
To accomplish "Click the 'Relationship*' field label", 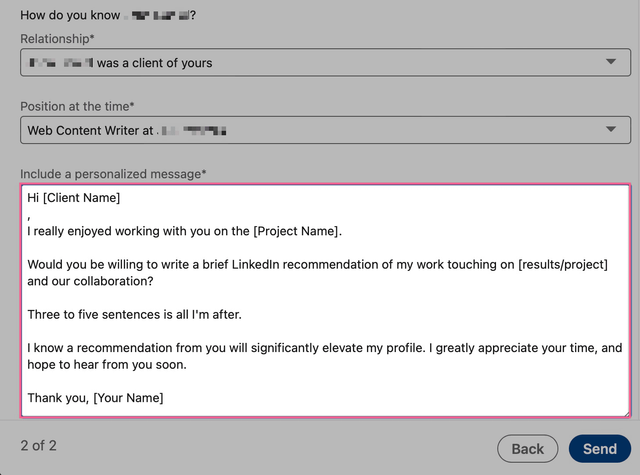I will click(x=57, y=38).
